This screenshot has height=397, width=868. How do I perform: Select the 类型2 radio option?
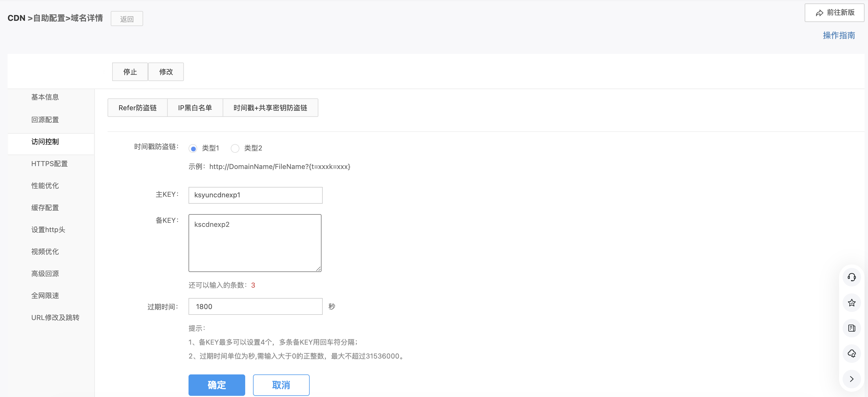[x=235, y=148]
